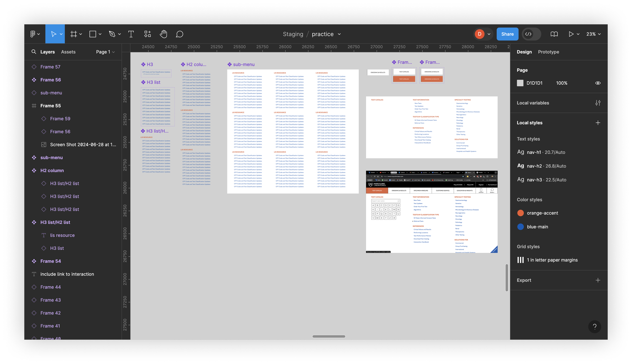Add a new Export setting
The image size is (632, 364).
(598, 280)
